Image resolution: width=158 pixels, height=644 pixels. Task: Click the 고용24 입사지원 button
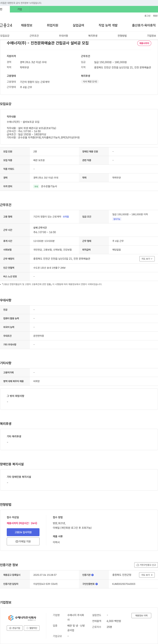point(23,532)
